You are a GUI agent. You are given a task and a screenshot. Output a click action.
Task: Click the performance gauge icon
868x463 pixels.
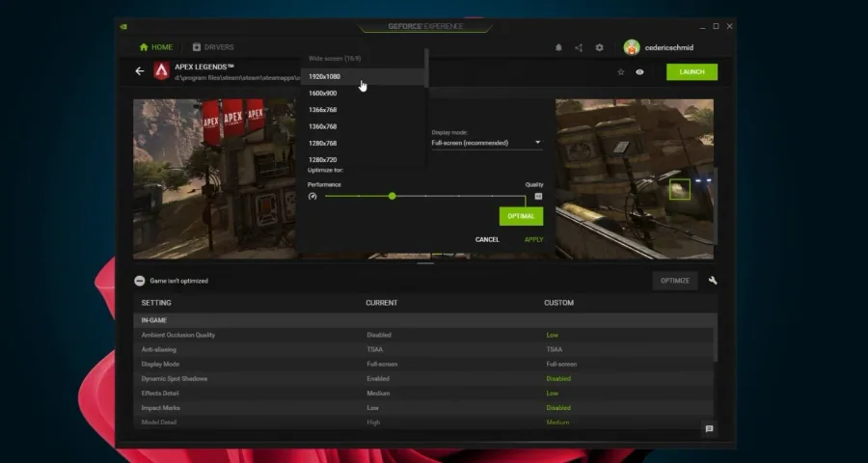tap(312, 196)
